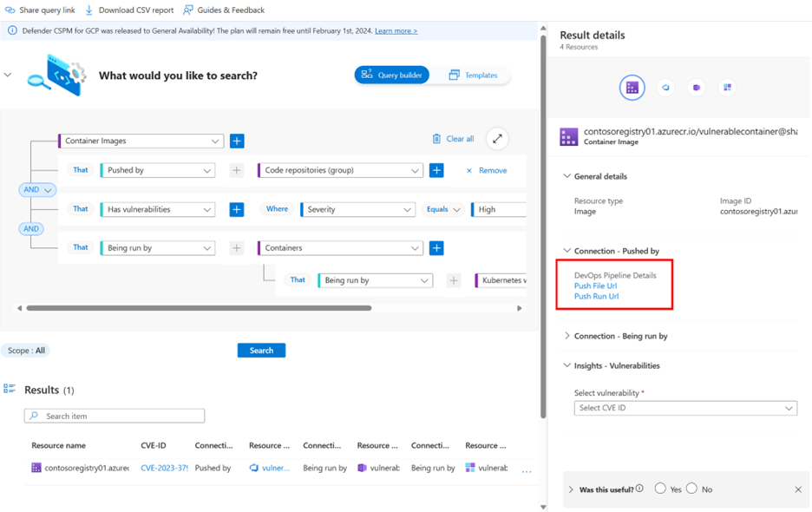Screen dimensions: 812x512
Task: Click horizontal scrollbar right arrow
Action: 519,308
